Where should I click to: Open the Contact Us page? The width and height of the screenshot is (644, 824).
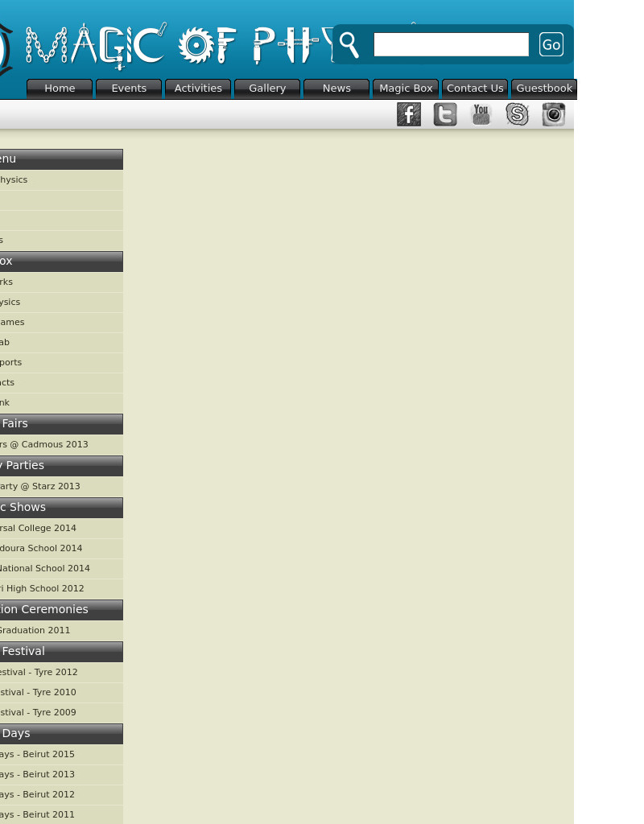(475, 89)
